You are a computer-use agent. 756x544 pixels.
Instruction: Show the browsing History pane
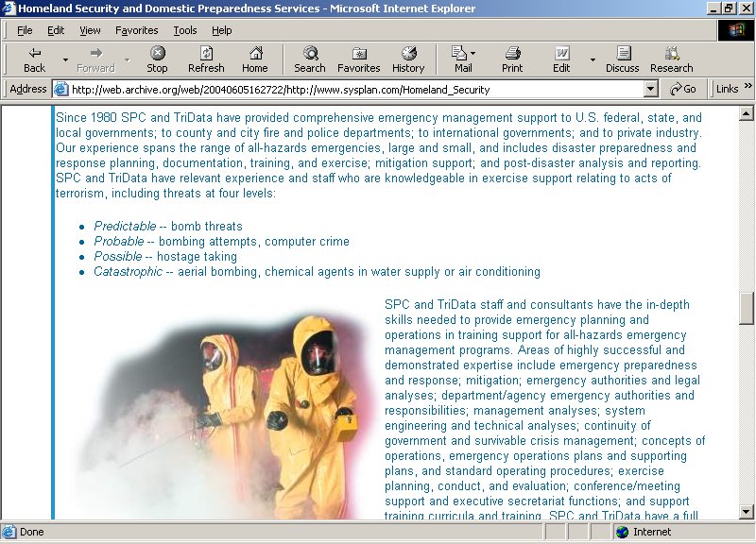pyautogui.click(x=408, y=53)
